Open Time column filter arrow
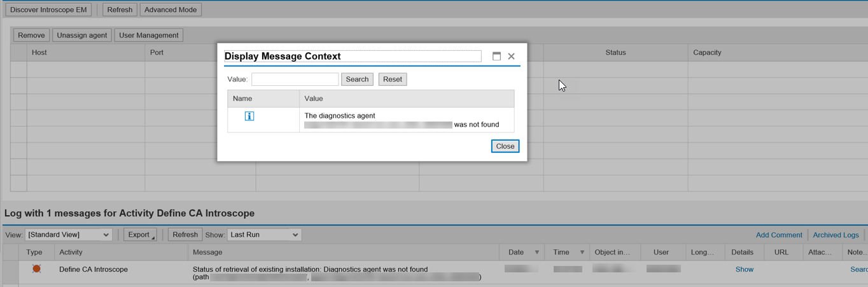The height and width of the screenshot is (287, 868). coord(582,253)
